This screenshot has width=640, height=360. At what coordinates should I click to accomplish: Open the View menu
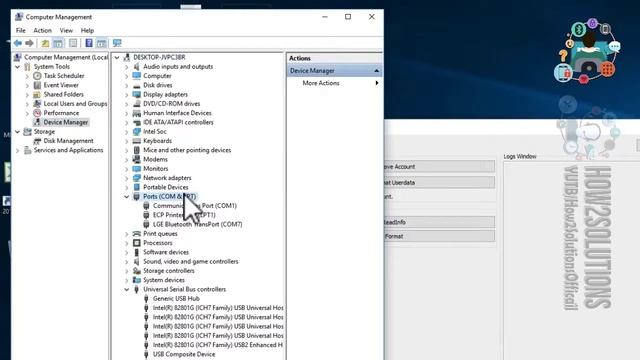coord(66,30)
